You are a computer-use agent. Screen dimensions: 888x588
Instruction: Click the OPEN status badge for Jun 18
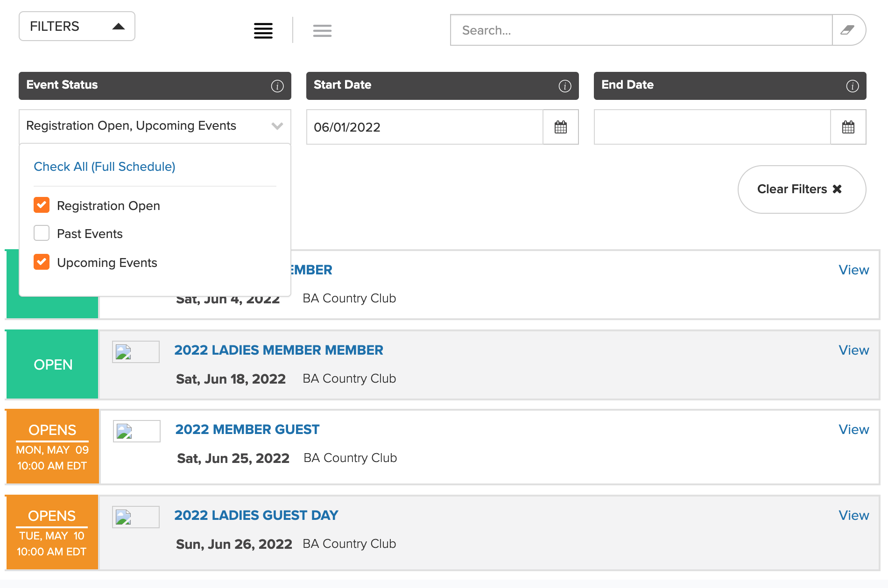coord(52,364)
